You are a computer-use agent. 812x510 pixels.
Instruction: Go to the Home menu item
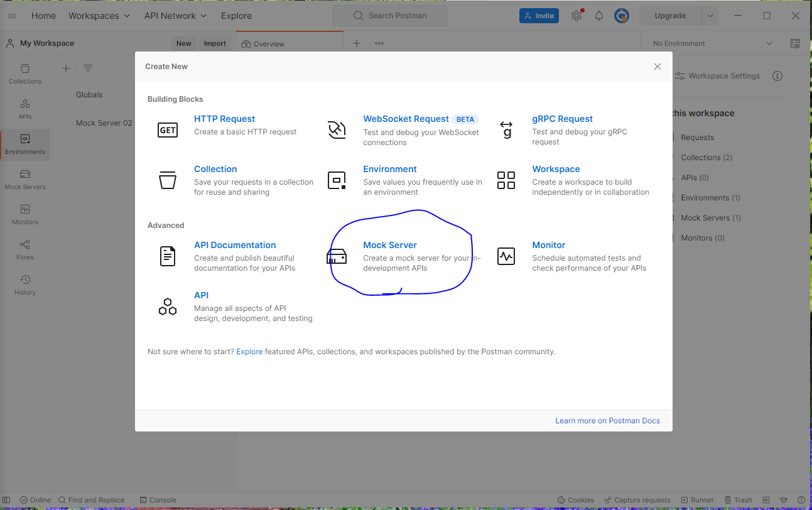click(43, 16)
